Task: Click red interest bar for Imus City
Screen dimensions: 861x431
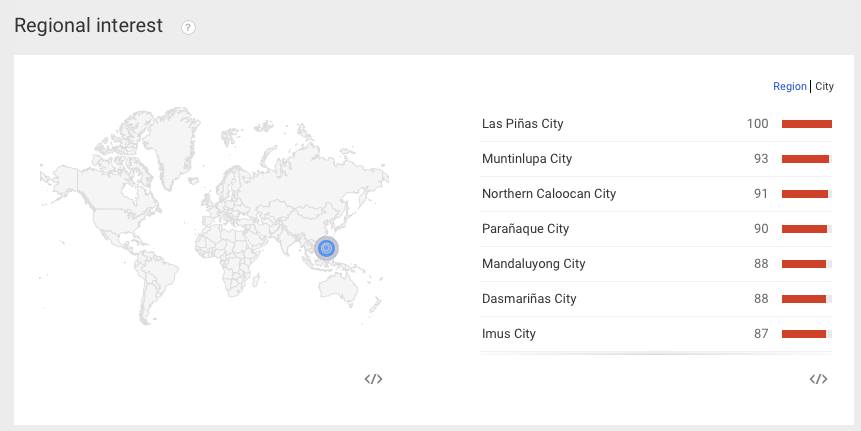Action: pos(804,334)
